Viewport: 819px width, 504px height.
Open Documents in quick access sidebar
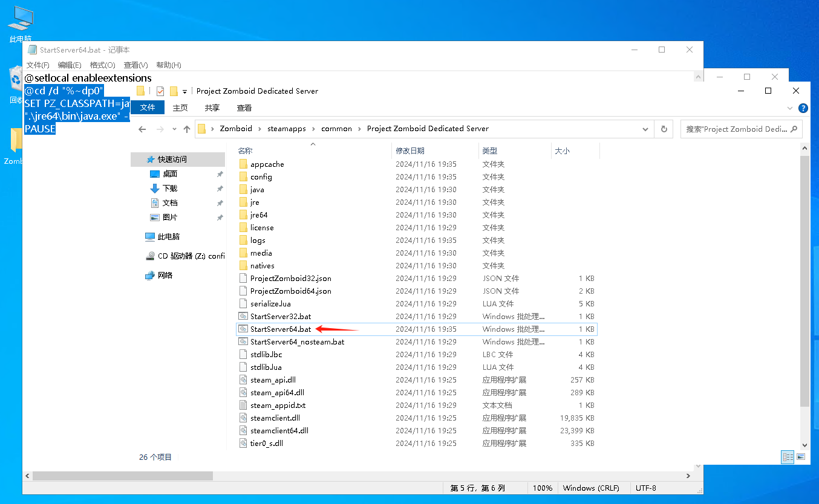(x=169, y=203)
